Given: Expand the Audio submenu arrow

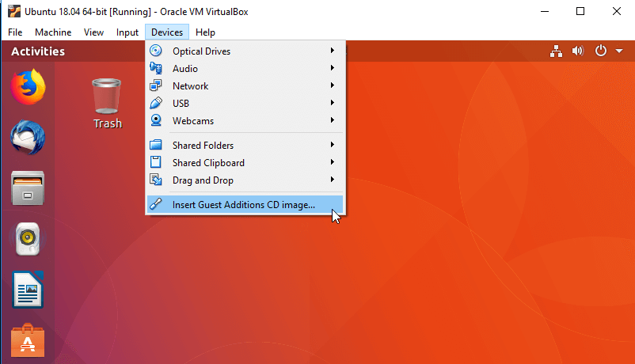Looking at the screenshot, I should tap(332, 68).
